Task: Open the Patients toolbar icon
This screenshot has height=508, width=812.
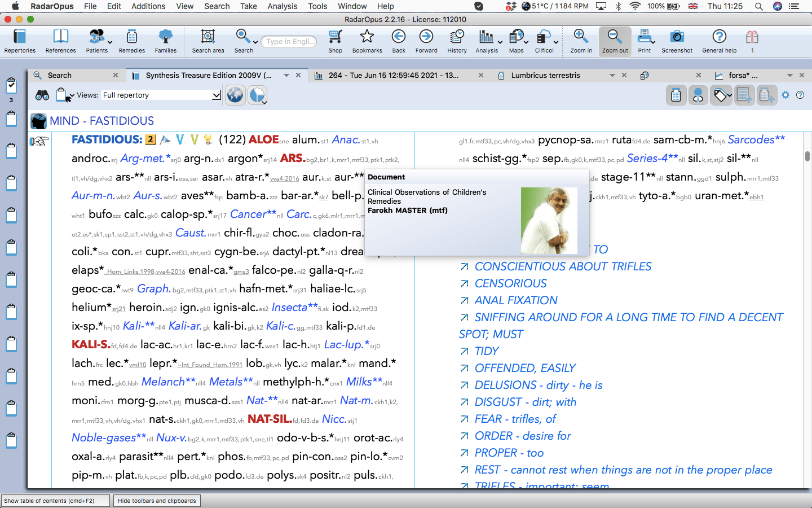Action: pos(96,41)
